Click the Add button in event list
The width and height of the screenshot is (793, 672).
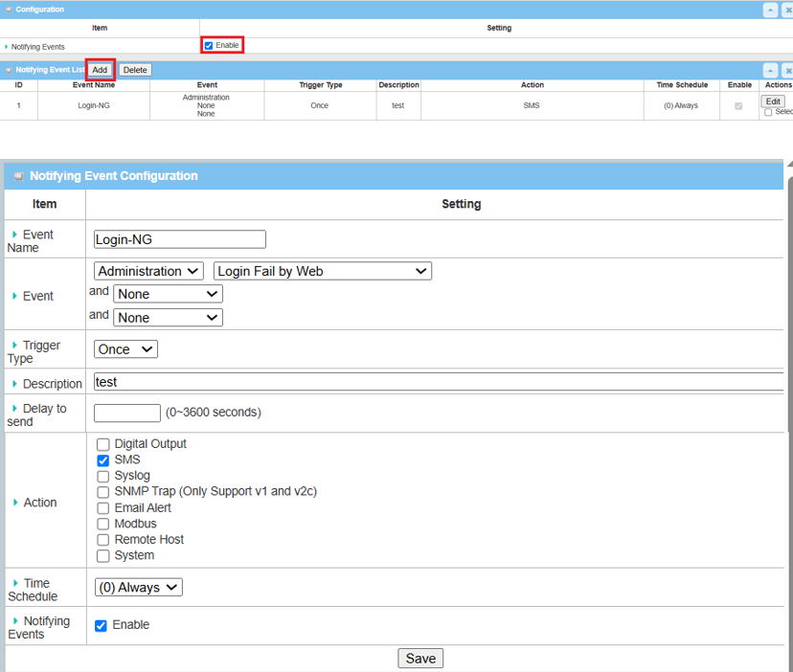[x=100, y=70]
